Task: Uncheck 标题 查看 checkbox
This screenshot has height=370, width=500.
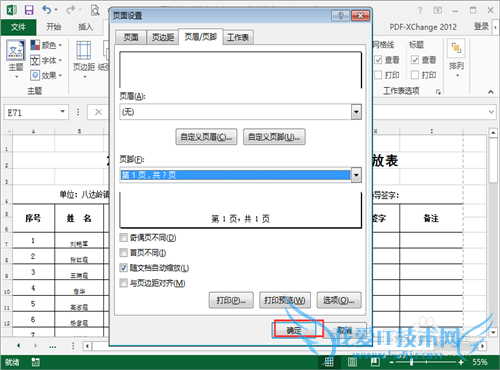Action: click(415, 60)
